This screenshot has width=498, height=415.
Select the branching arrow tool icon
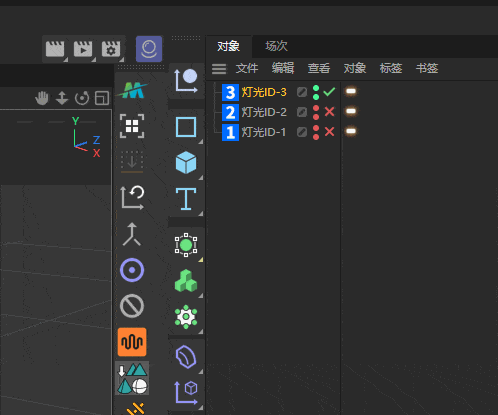point(132,234)
